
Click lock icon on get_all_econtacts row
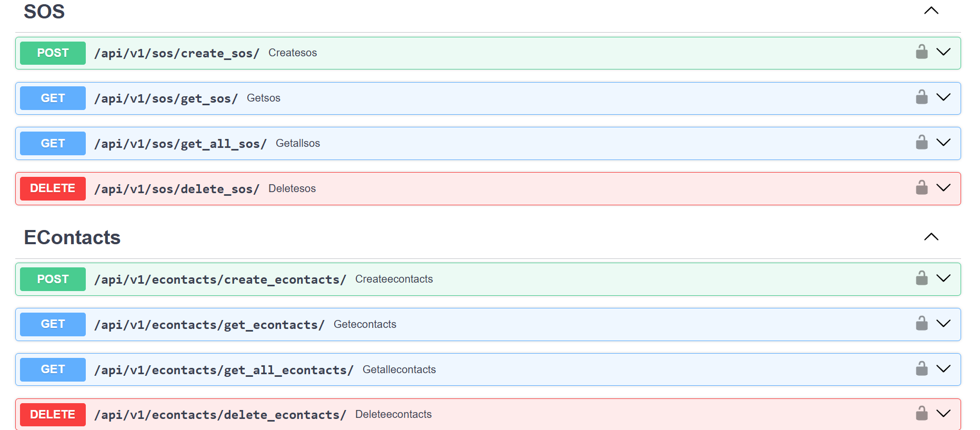(922, 369)
